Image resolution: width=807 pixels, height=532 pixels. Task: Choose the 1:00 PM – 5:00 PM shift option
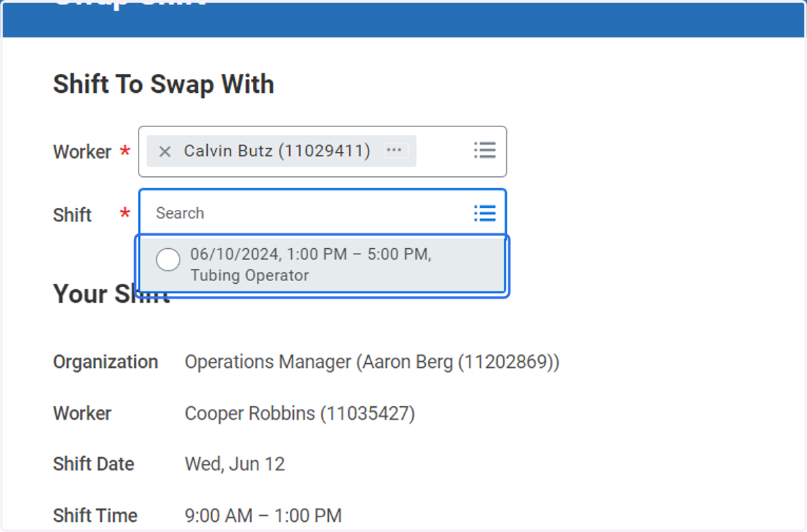point(322,265)
